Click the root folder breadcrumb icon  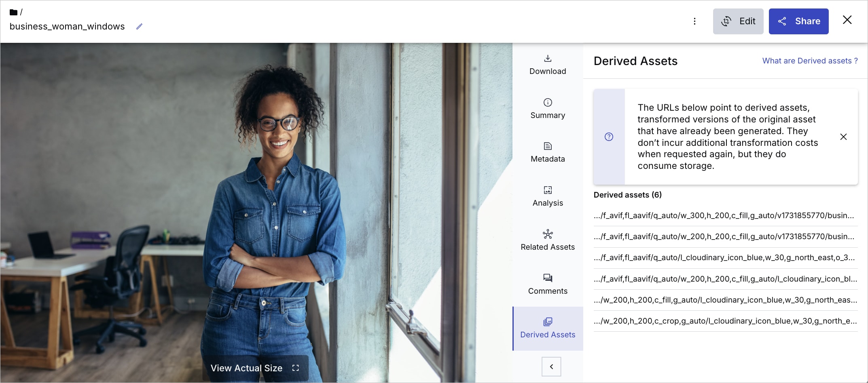13,12
